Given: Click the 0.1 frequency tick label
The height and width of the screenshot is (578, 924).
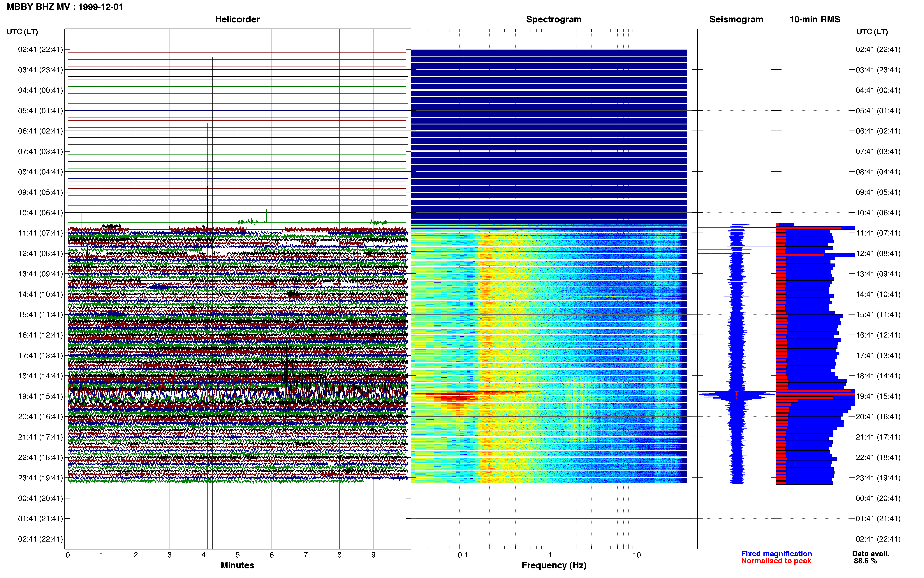Looking at the screenshot, I should point(463,555).
